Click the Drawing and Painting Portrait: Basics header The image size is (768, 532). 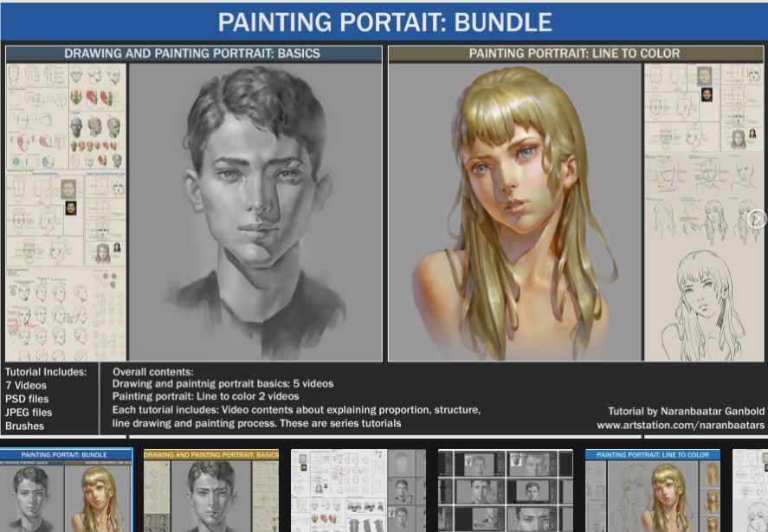(192, 54)
